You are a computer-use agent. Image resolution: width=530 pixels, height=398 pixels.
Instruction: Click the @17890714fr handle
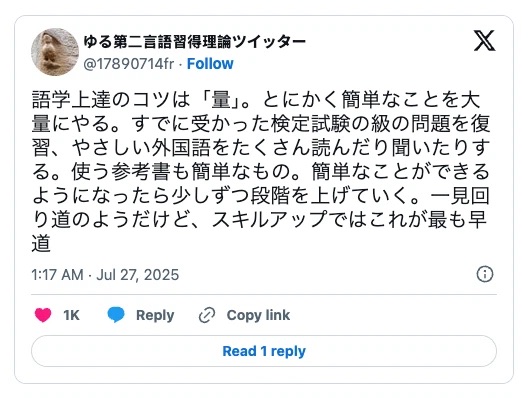coord(128,64)
